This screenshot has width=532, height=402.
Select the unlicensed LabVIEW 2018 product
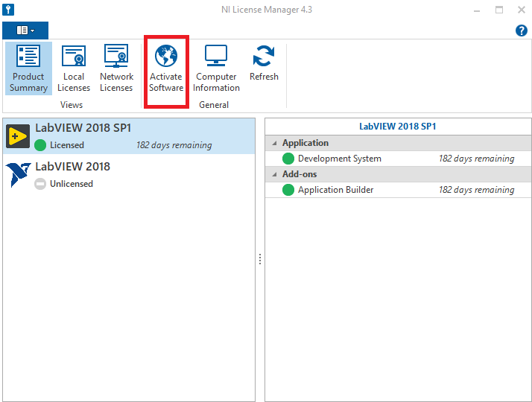pos(129,175)
